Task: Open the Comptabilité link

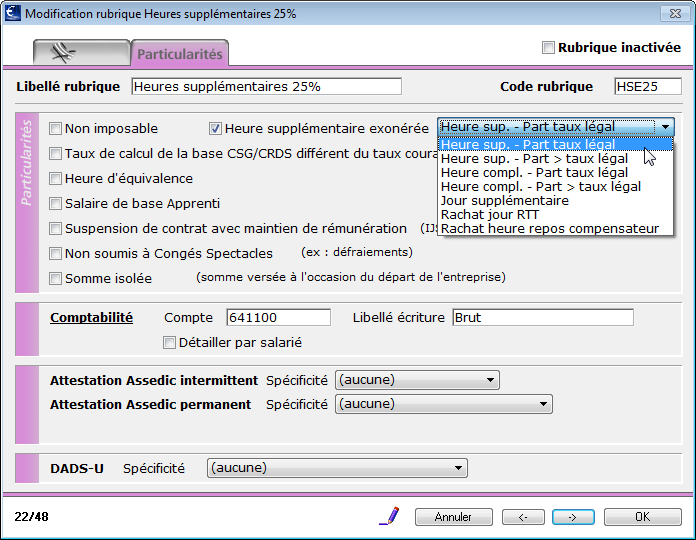Action: tap(91, 318)
